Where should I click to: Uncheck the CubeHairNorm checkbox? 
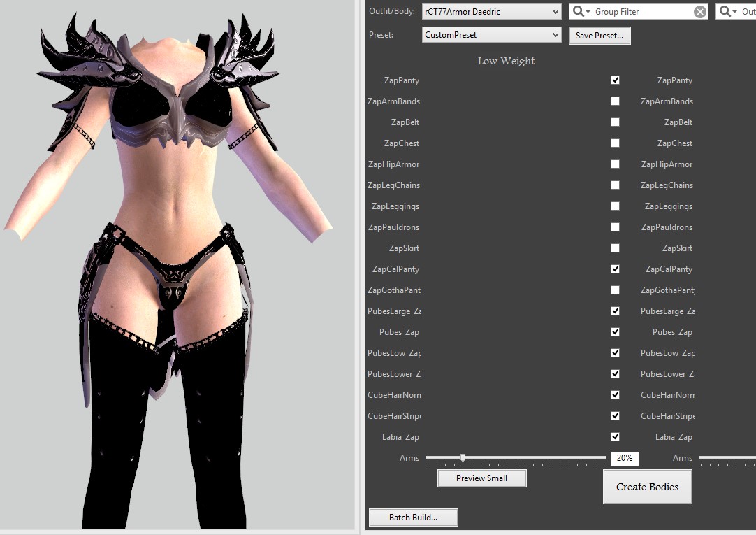[616, 394]
